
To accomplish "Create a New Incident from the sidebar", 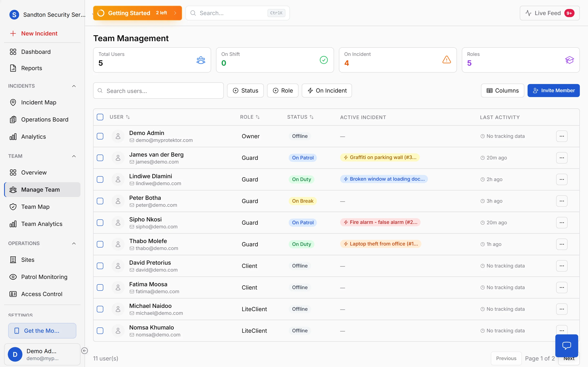I will point(39,33).
